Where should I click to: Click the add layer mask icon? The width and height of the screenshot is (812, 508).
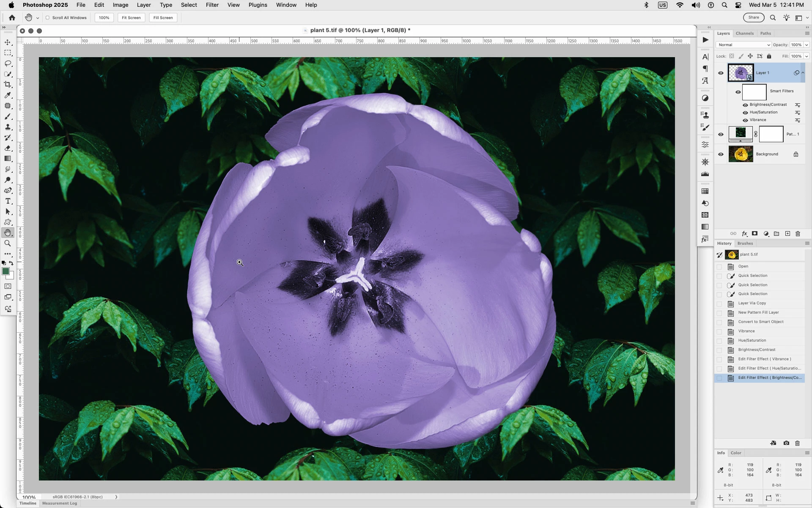click(754, 234)
